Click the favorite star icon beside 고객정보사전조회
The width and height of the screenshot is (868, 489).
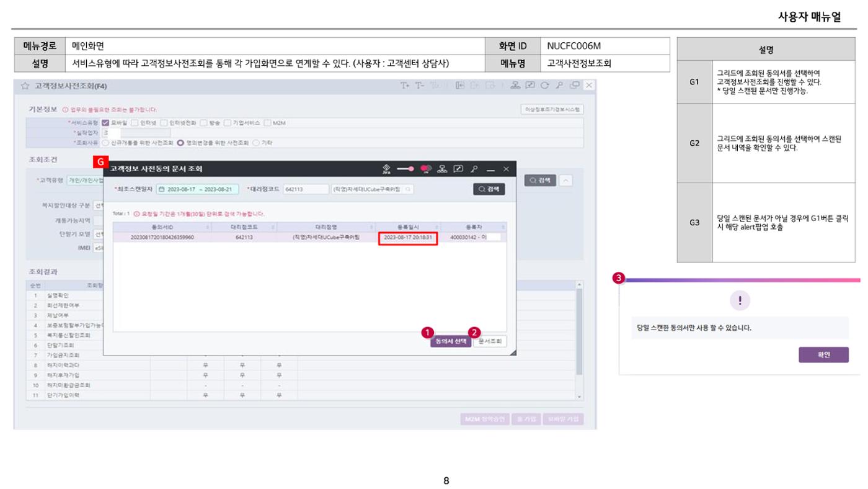[25, 86]
